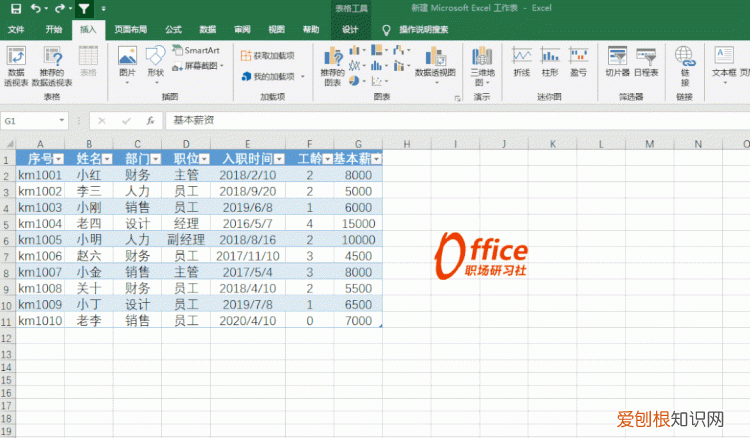Open the 入职时间 column filter dropdown
The image size is (750, 438).
279,159
